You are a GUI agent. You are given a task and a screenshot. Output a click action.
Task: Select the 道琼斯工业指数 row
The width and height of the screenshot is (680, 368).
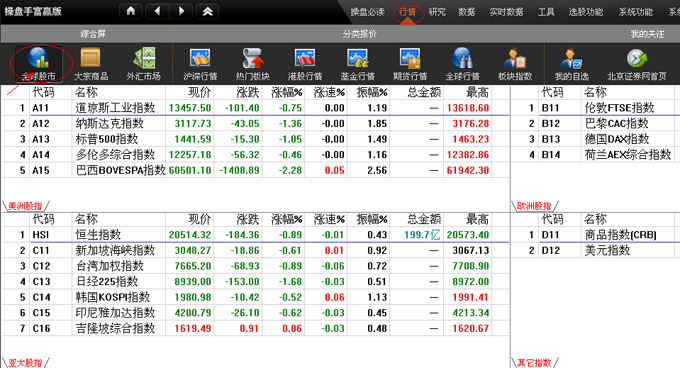click(x=255, y=107)
